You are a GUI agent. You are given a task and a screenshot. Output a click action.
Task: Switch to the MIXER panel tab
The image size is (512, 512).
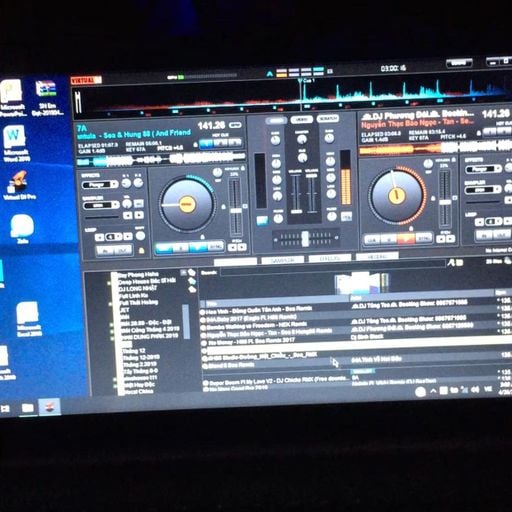pos(276,121)
